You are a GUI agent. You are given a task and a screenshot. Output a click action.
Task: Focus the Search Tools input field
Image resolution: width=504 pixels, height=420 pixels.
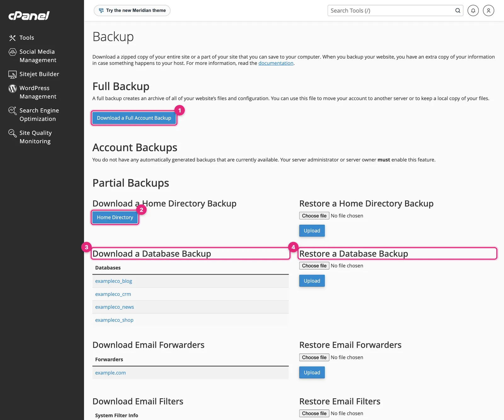click(x=395, y=10)
